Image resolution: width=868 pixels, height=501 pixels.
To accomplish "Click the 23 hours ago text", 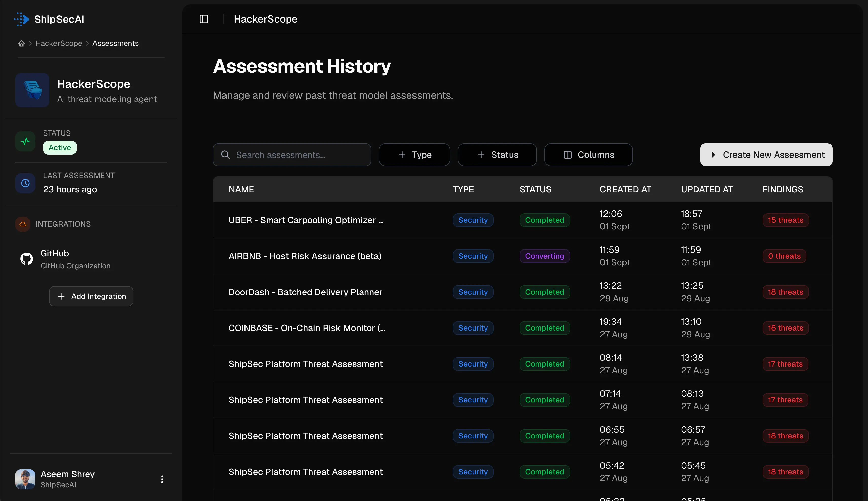I will 70,189.
